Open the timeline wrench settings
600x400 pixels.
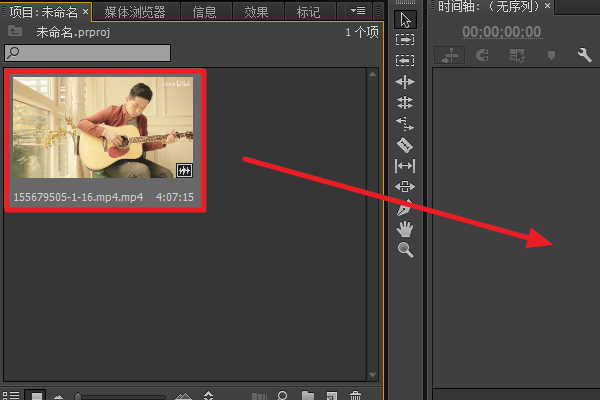(584, 55)
